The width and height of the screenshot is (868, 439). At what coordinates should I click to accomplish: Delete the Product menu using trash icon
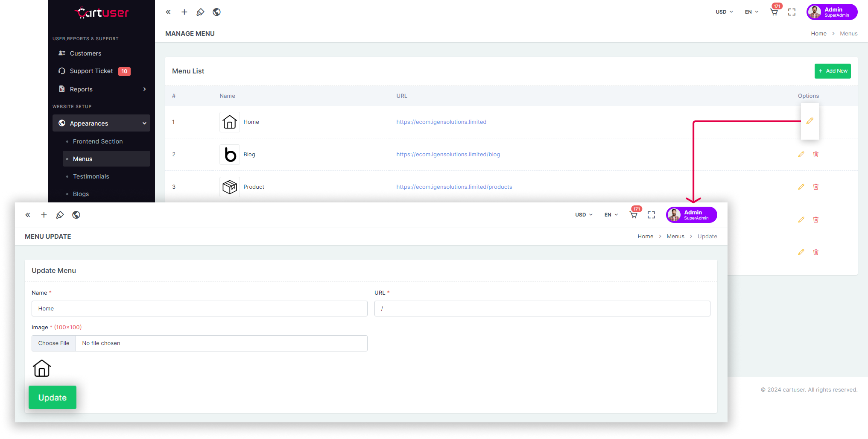(815, 187)
